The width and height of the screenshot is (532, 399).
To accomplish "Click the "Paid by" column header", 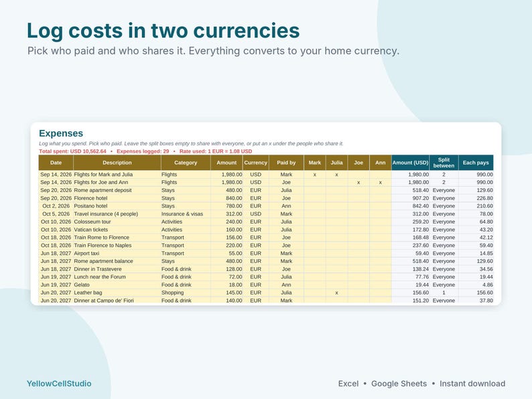I will [286, 163].
